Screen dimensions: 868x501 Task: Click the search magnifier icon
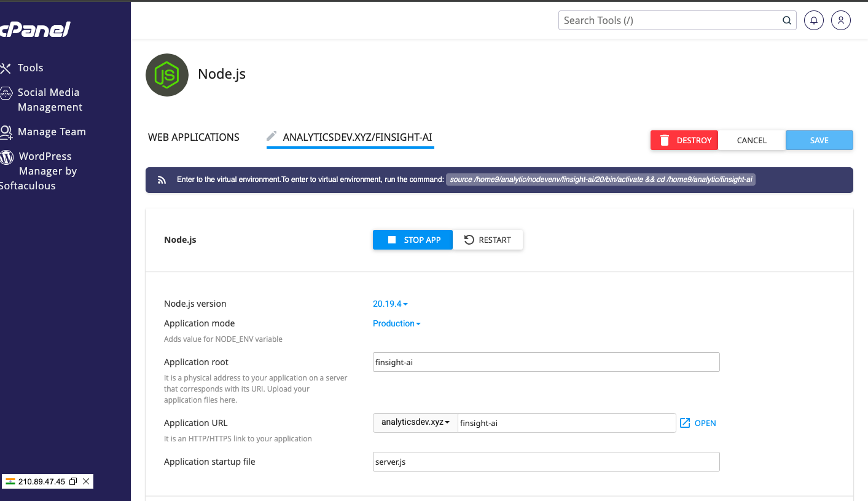(787, 20)
